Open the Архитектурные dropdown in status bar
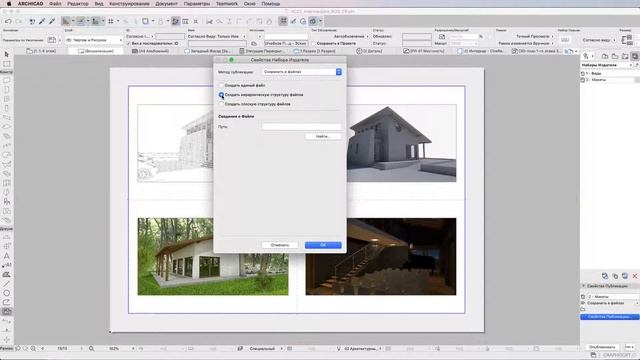 tap(362, 349)
